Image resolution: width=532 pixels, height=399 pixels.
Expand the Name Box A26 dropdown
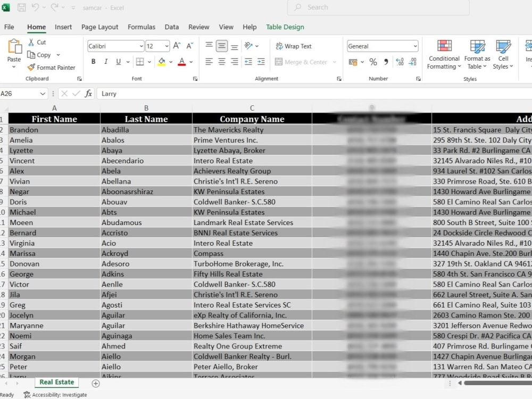coord(43,94)
